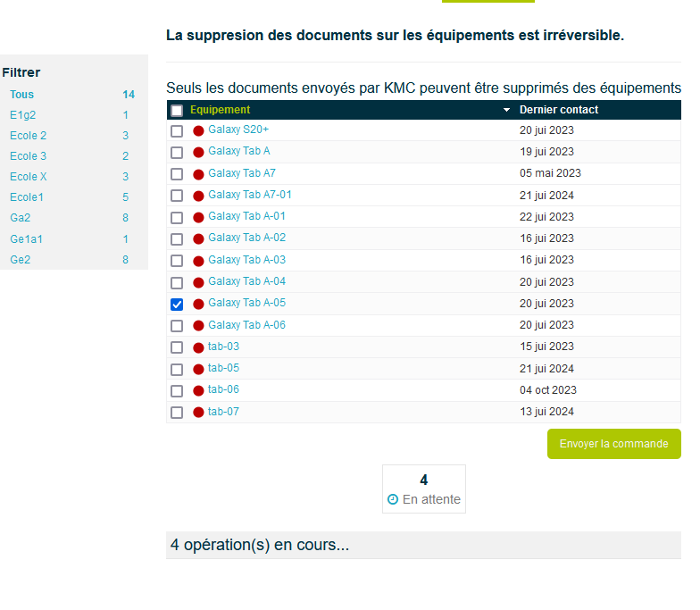This screenshot has height=610, width=700.
Task: Check the box for Galaxy Tab A7-01
Action: tap(177, 196)
